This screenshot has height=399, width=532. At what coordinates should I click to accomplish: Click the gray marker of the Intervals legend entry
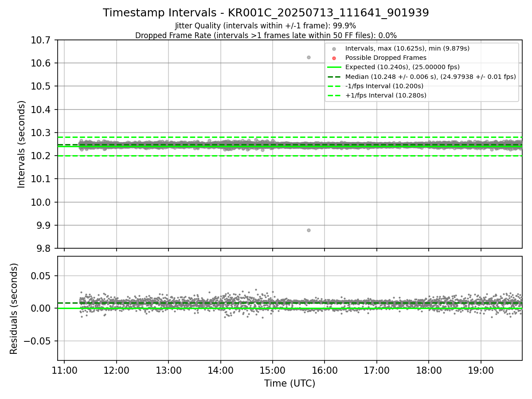(x=334, y=49)
